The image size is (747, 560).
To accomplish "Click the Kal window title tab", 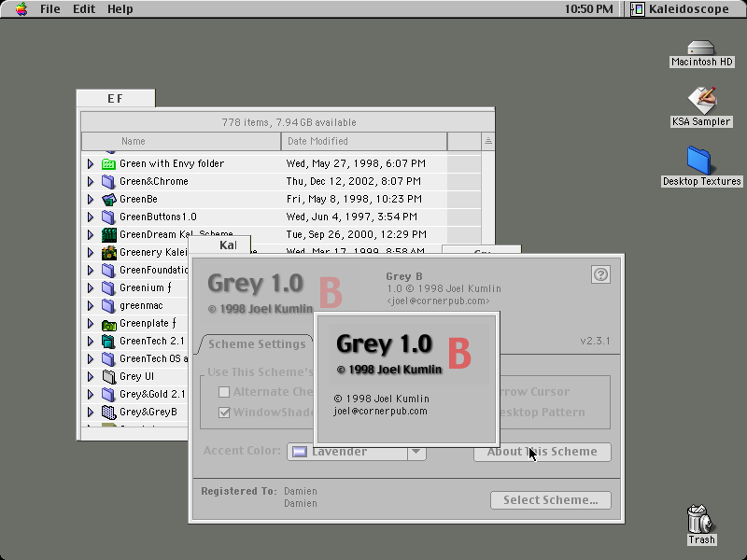I will 219,245.
